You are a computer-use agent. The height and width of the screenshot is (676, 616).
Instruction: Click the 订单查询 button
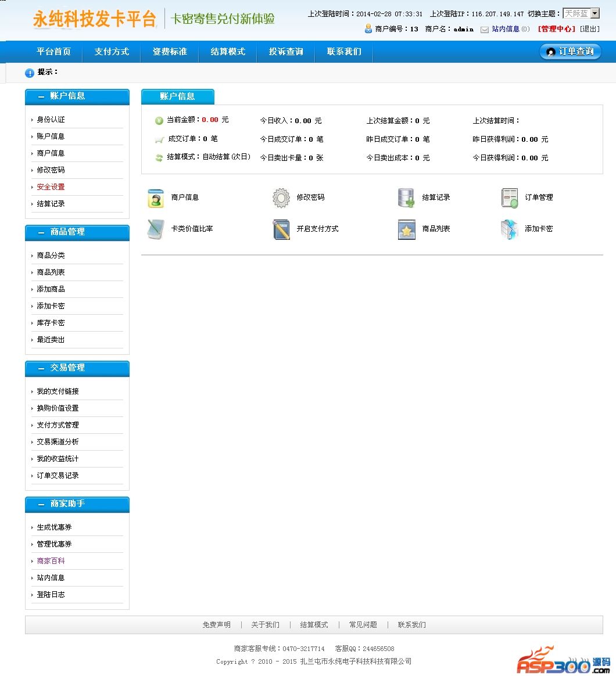click(570, 52)
